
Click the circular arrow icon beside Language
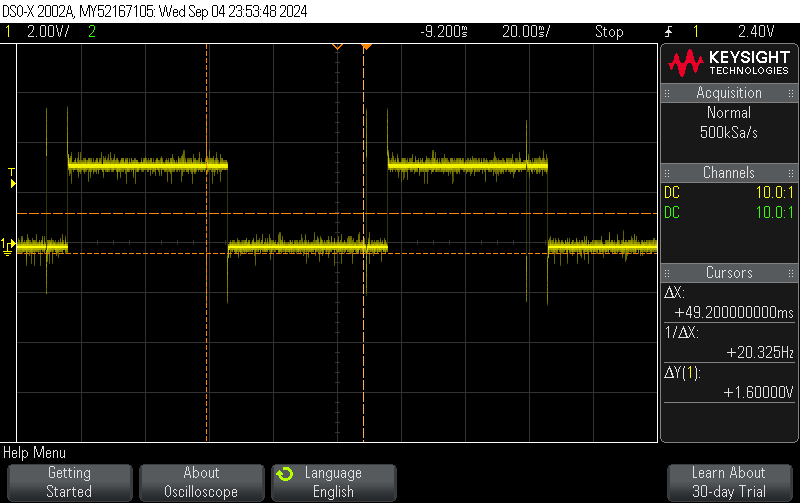285,473
